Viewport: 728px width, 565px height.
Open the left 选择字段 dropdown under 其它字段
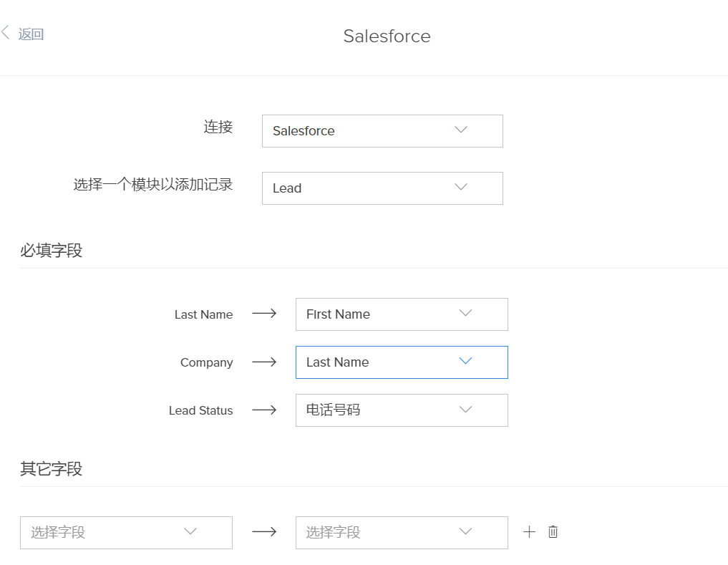tap(126, 533)
